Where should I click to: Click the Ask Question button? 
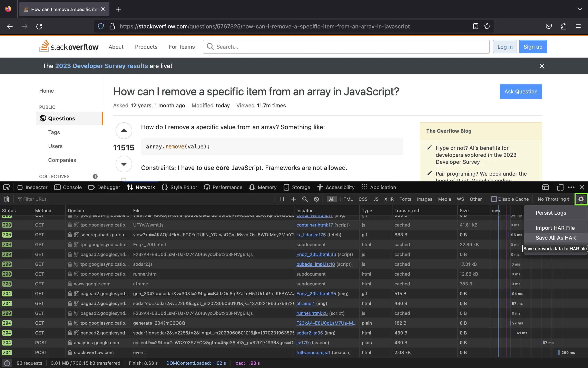pyautogui.click(x=521, y=92)
